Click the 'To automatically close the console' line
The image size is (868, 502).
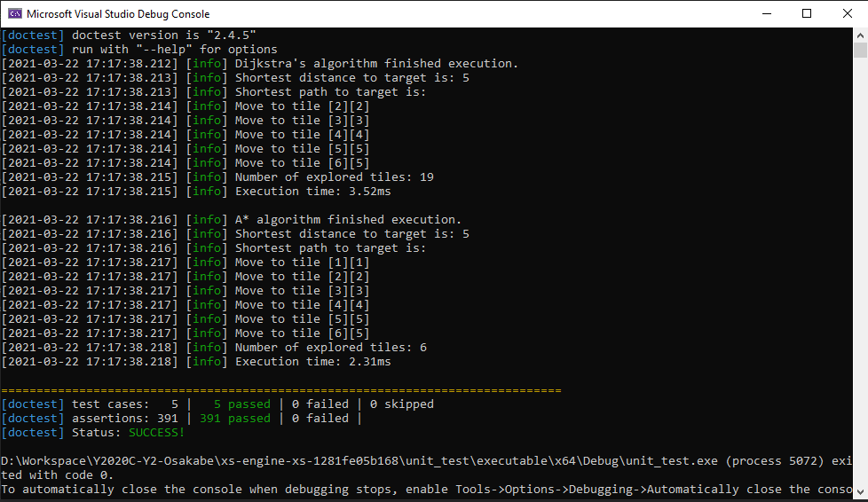pos(426,490)
